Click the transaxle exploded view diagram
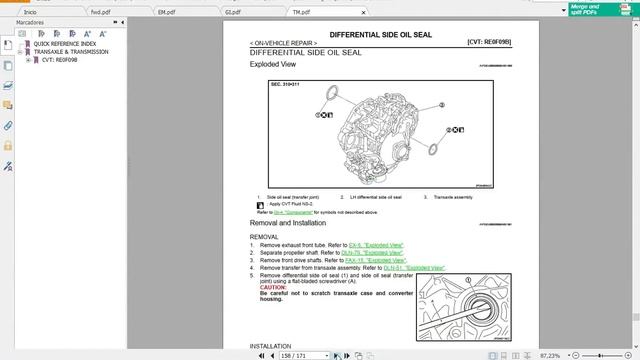The image size is (640, 360). (x=381, y=134)
